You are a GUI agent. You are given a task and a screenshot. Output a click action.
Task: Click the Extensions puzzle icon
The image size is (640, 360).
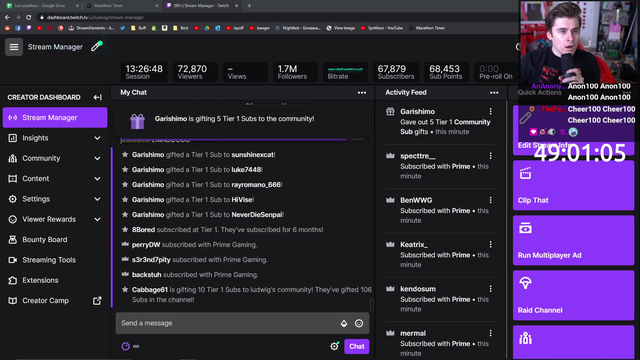coord(13,280)
